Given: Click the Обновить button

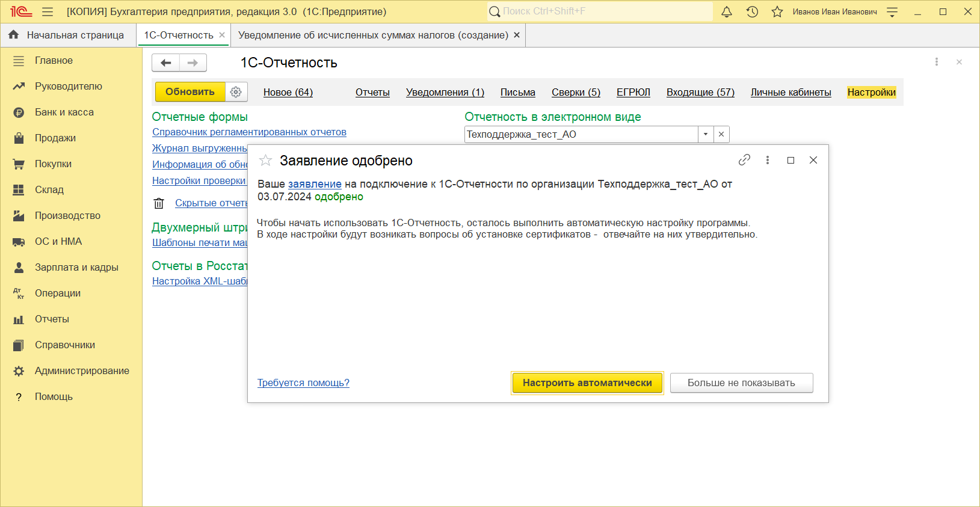Looking at the screenshot, I should tap(190, 92).
